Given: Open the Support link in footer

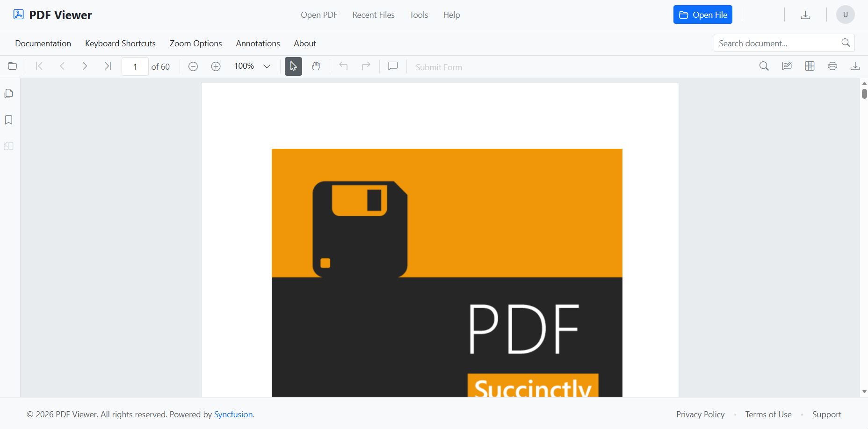Looking at the screenshot, I should point(827,414).
